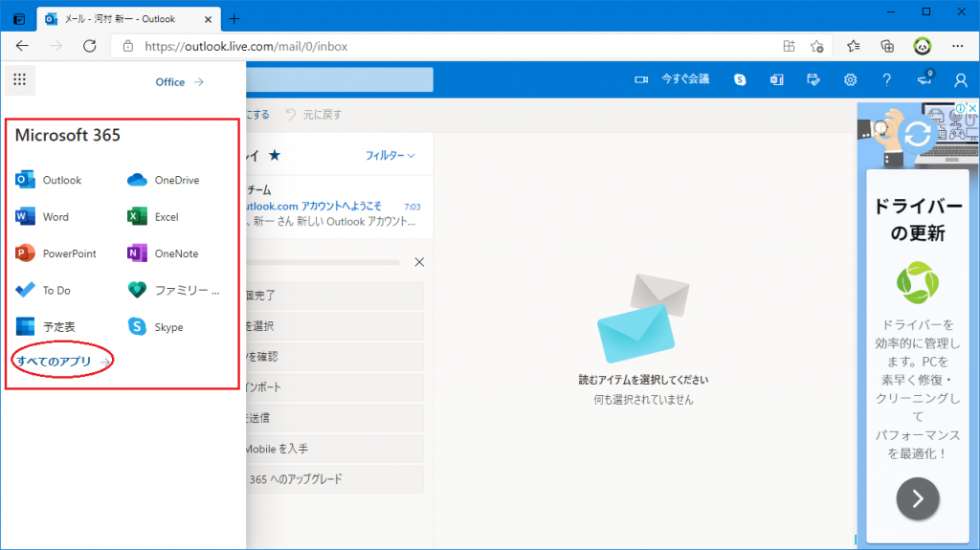
Task: Open the Office apps icon in header
Action: tap(777, 80)
